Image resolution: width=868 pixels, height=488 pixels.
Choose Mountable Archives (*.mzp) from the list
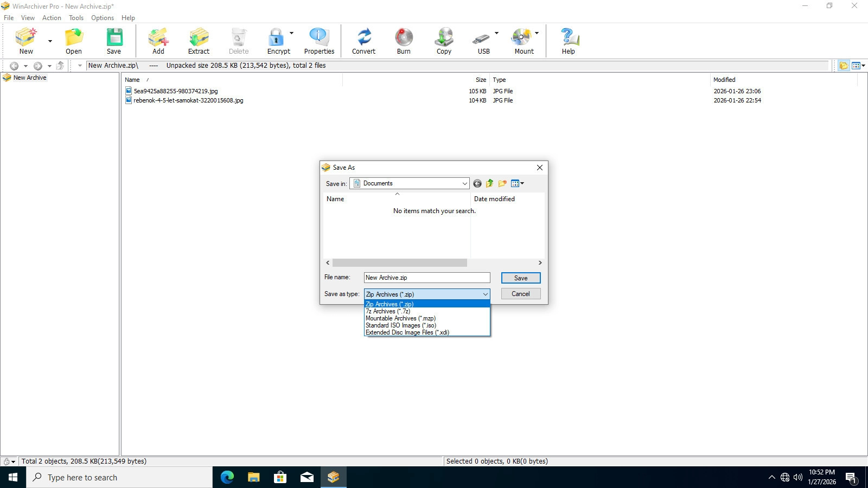(x=427, y=318)
